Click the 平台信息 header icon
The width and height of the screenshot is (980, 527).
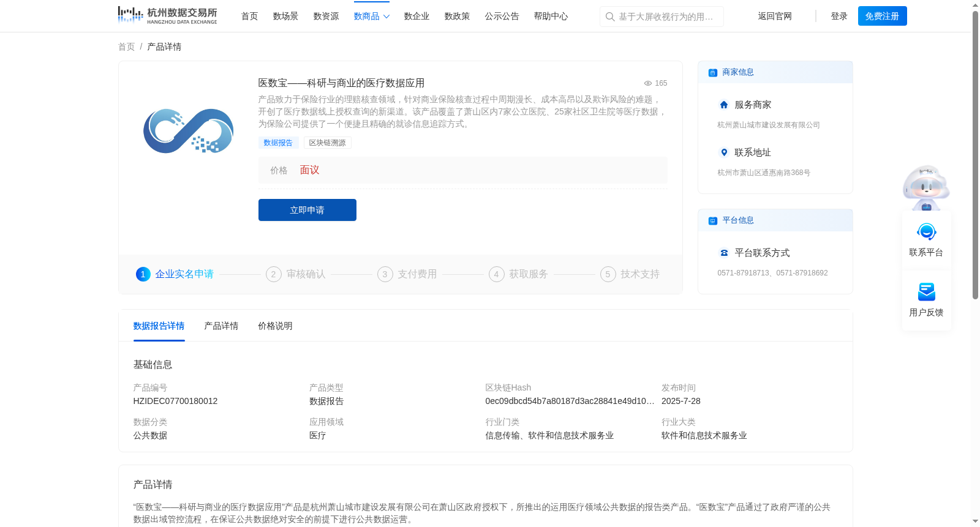[x=713, y=221]
